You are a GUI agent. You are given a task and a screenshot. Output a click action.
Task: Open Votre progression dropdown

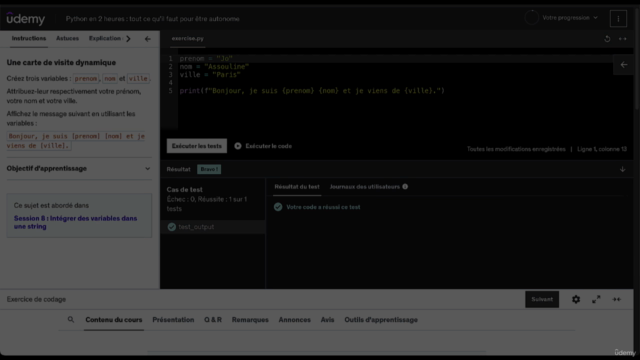pos(570,18)
